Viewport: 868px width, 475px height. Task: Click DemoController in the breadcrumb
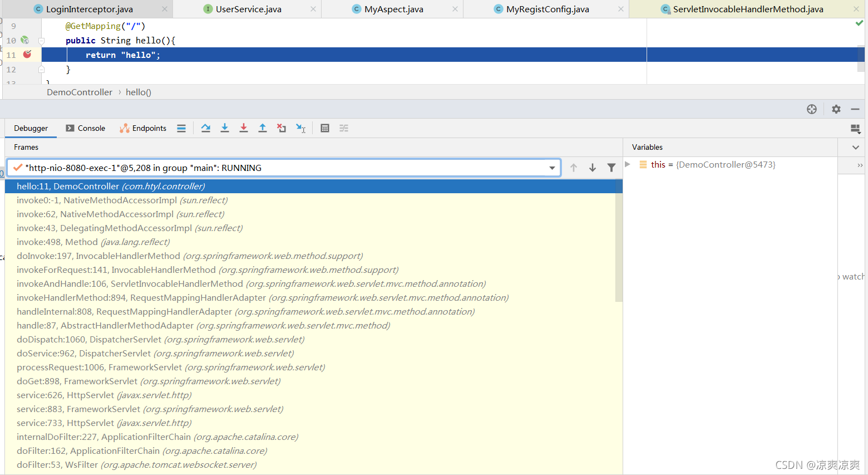click(x=80, y=92)
